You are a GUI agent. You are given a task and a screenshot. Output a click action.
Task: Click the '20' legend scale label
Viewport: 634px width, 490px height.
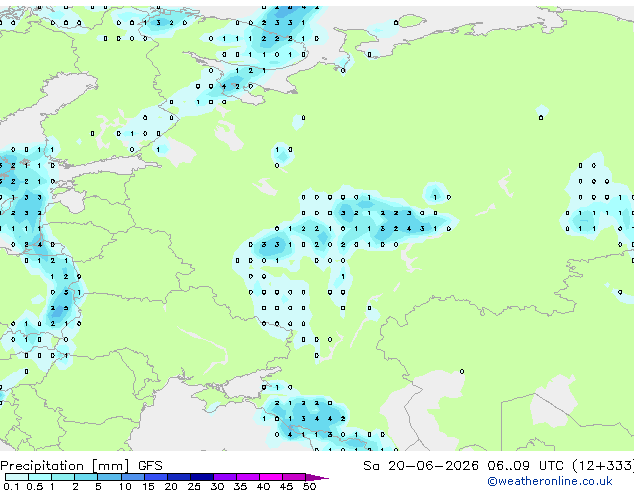tap(171, 486)
